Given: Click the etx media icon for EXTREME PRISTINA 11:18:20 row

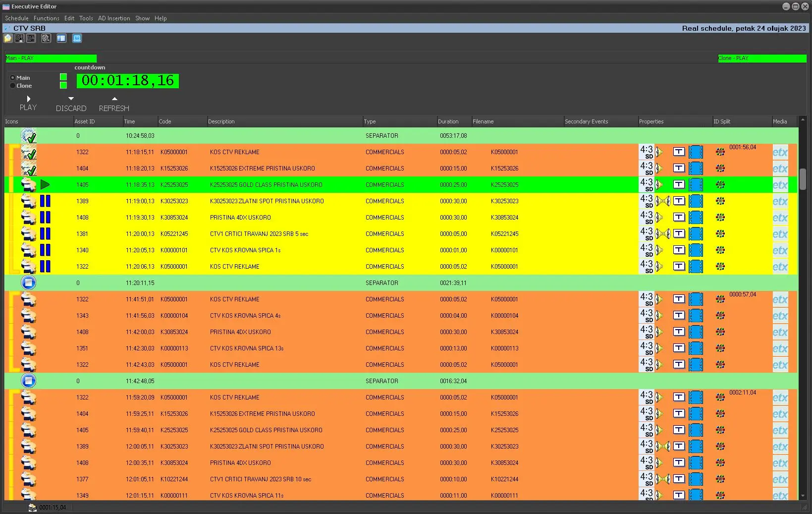Looking at the screenshot, I should click(780, 169).
